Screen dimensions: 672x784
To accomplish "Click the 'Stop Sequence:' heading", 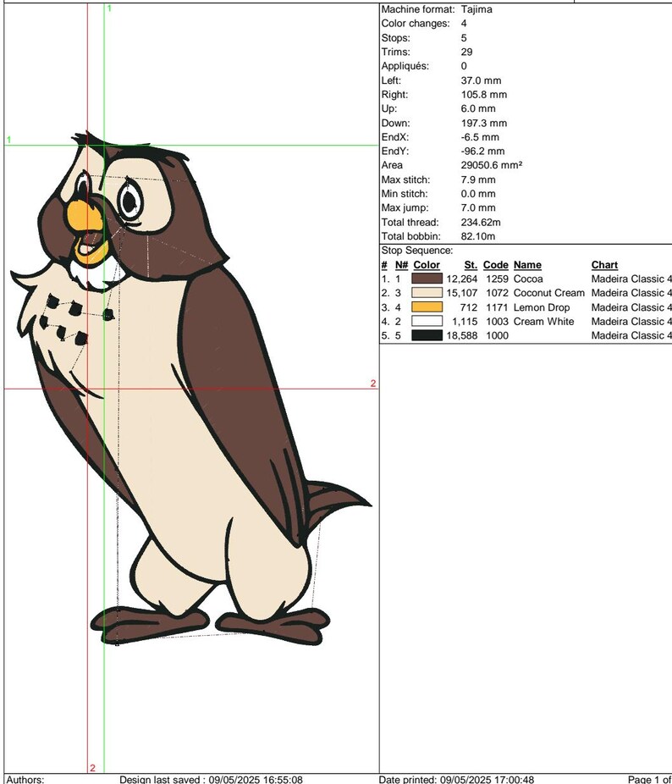I will pyautogui.click(x=417, y=251).
